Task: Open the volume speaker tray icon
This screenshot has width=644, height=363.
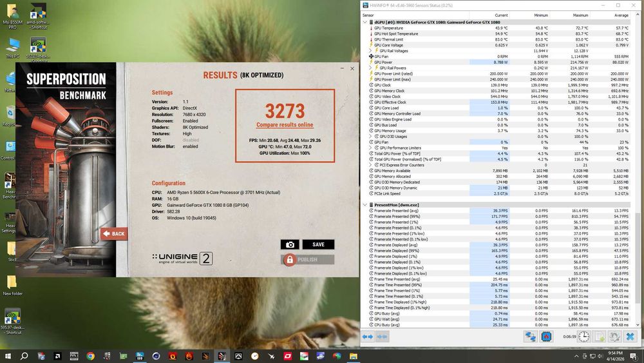Action: (x=600, y=356)
